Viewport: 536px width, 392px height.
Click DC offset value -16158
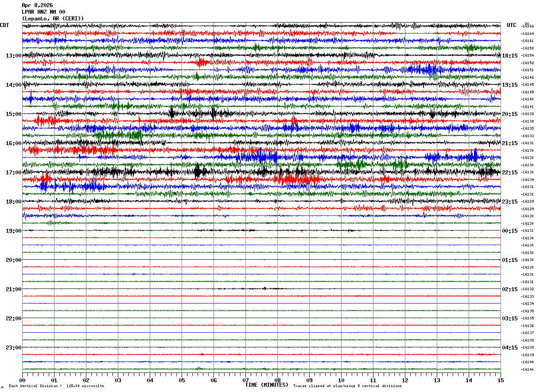click(x=527, y=48)
